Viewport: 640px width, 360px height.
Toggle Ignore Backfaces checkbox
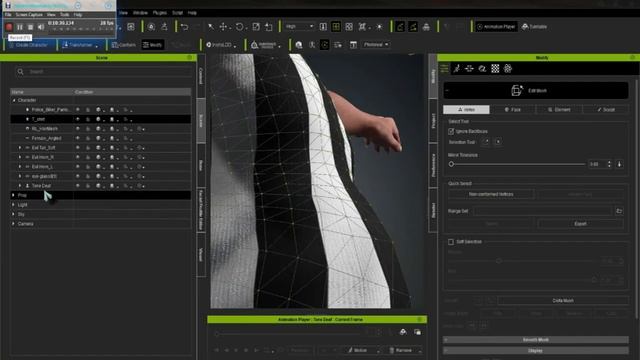(x=451, y=131)
